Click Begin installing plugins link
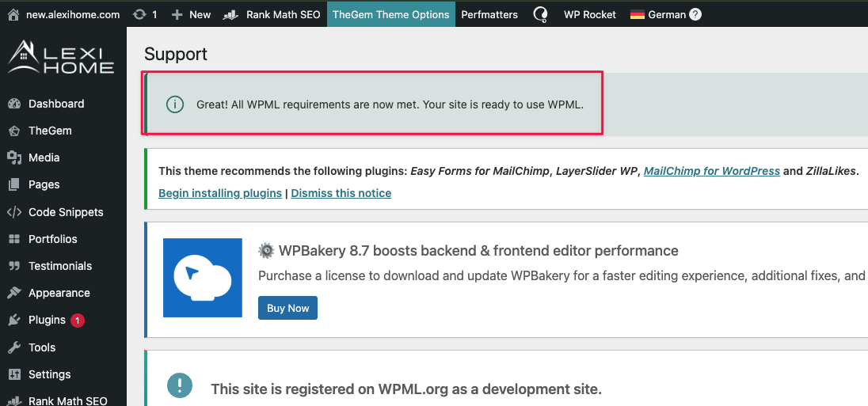This screenshot has height=406, width=868. click(220, 193)
